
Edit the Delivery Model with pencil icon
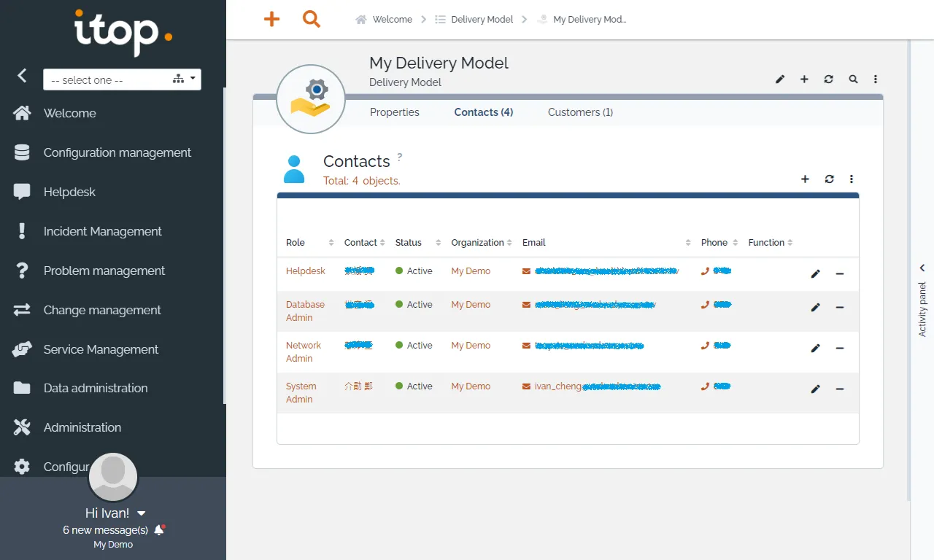780,79
